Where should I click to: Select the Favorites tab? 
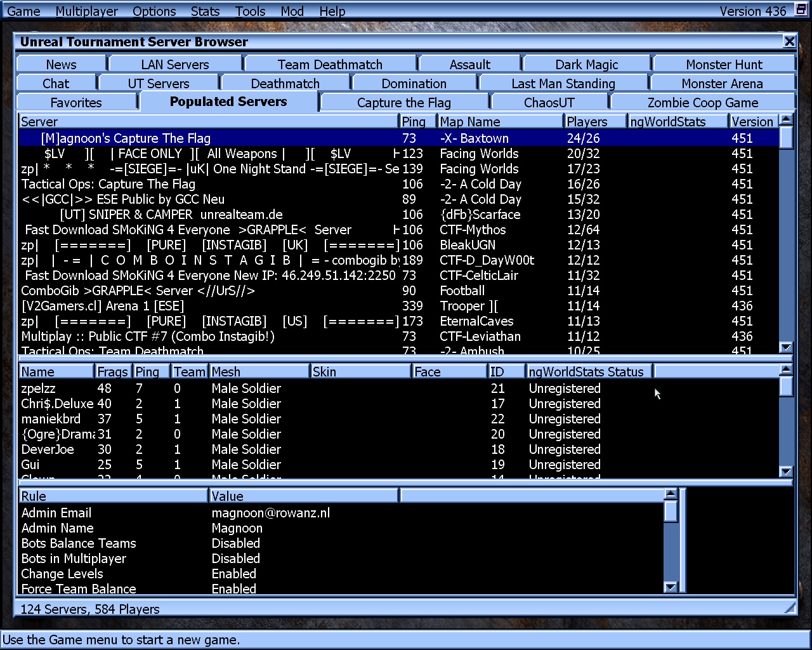[76, 102]
